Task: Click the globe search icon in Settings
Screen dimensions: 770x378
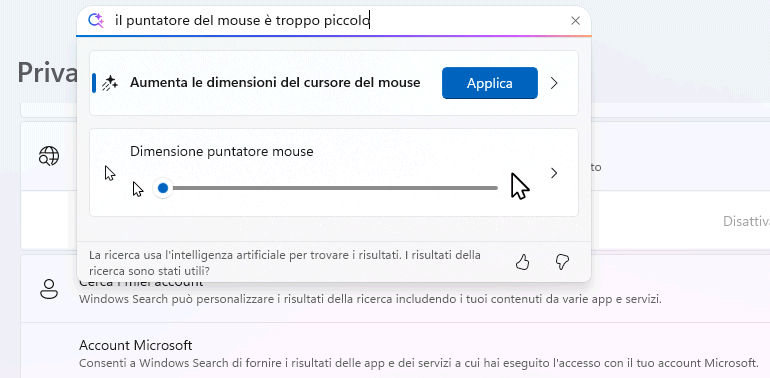Action: point(49,157)
